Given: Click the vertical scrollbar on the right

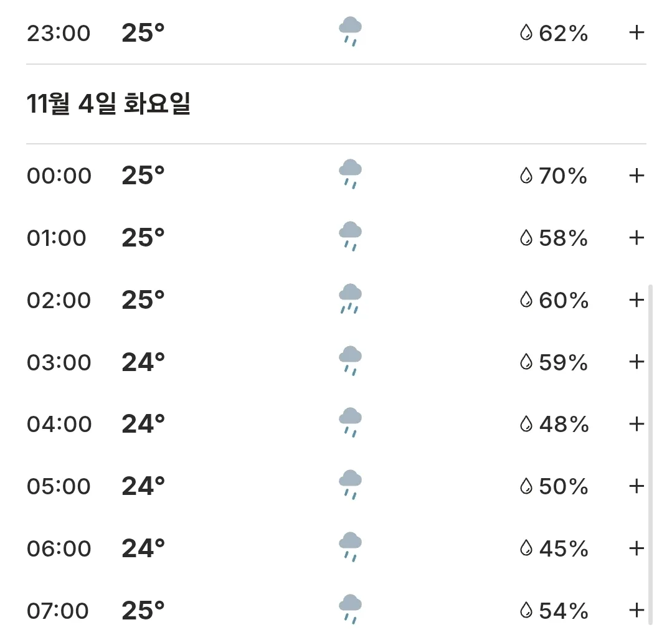Looking at the screenshot, I should tap(650, 454).
